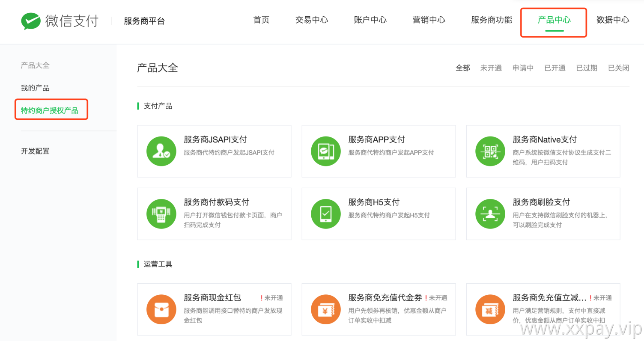
Task: Click the WeChat Pay logo icon
Action: 30,21
